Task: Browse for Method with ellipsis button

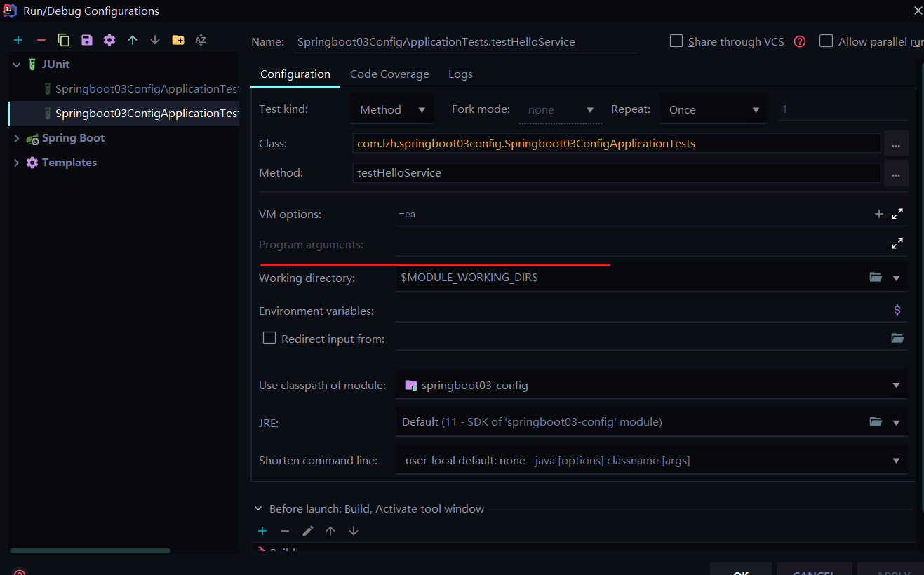Action: click(896, 172)
